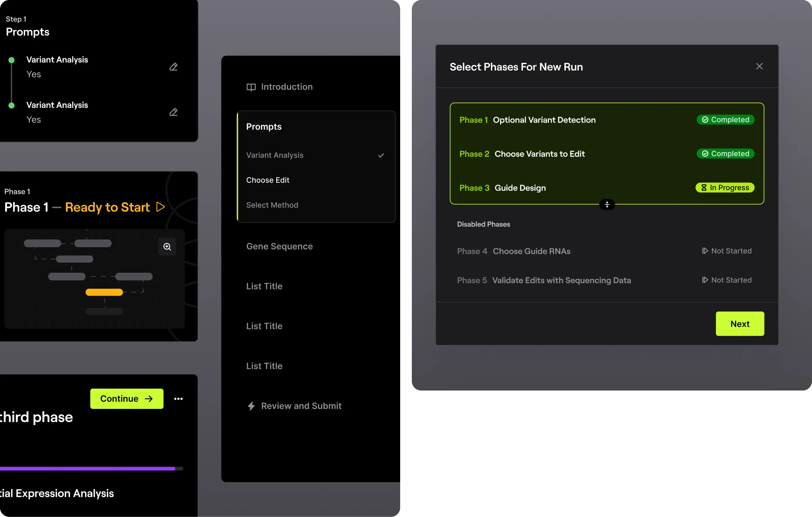Viewport: 812px width, 517px height.
Task: Click the Phase 3 In Progress status badge
Action: (x=725, y=188)
